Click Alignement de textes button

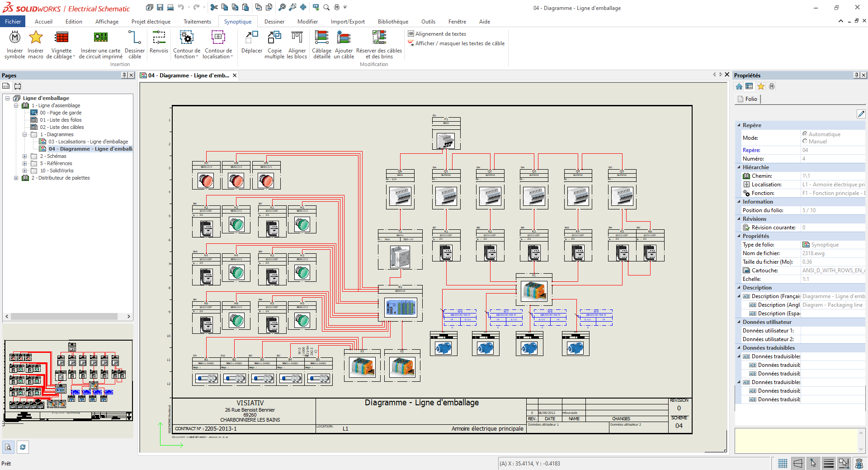coord(437,34)
